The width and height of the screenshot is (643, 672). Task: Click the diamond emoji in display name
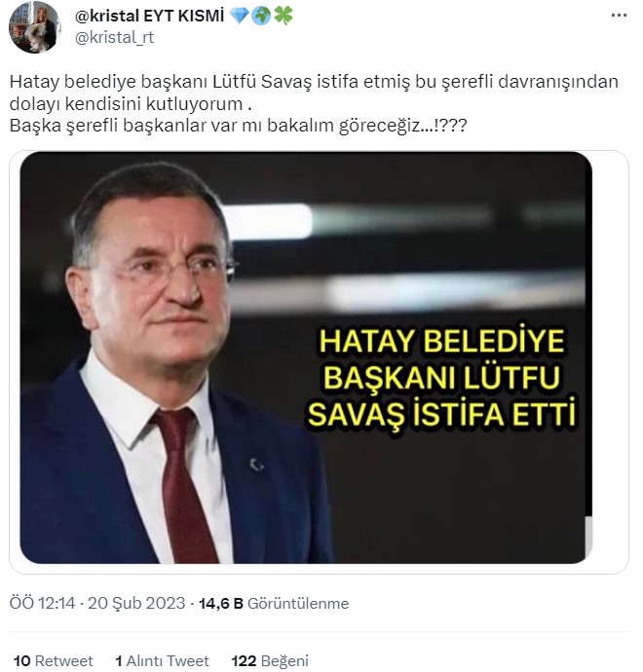pyautogui.click(x=239, y=16)
